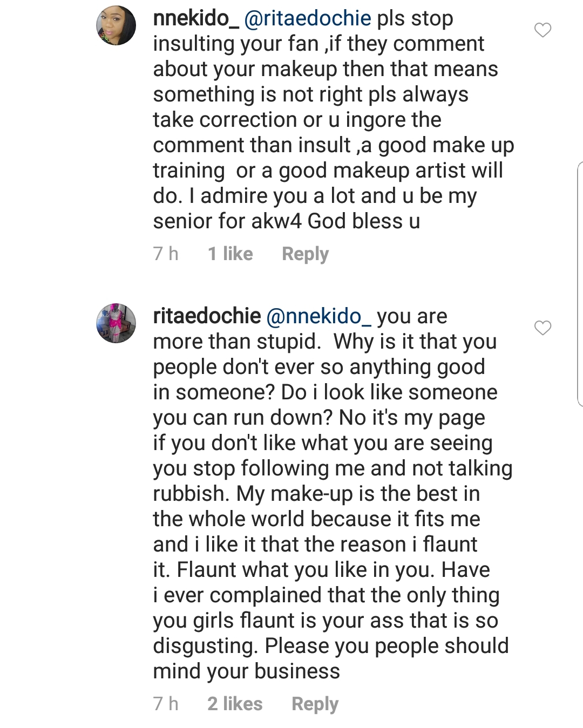Reply to ritaedochie's comment
The width and height of the screenshot is (583, 728).
tap(315, 704)
